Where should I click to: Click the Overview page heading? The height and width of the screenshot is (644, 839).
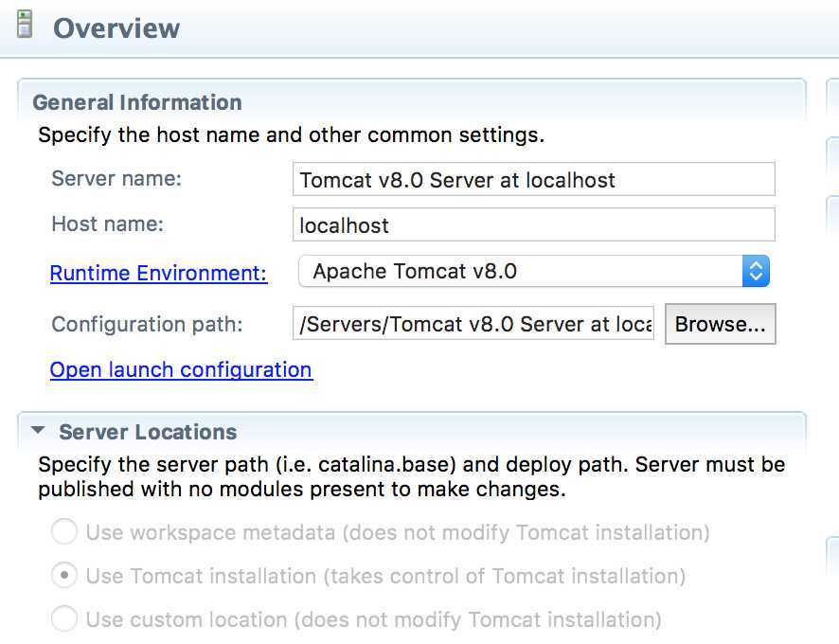pos(116,27)
